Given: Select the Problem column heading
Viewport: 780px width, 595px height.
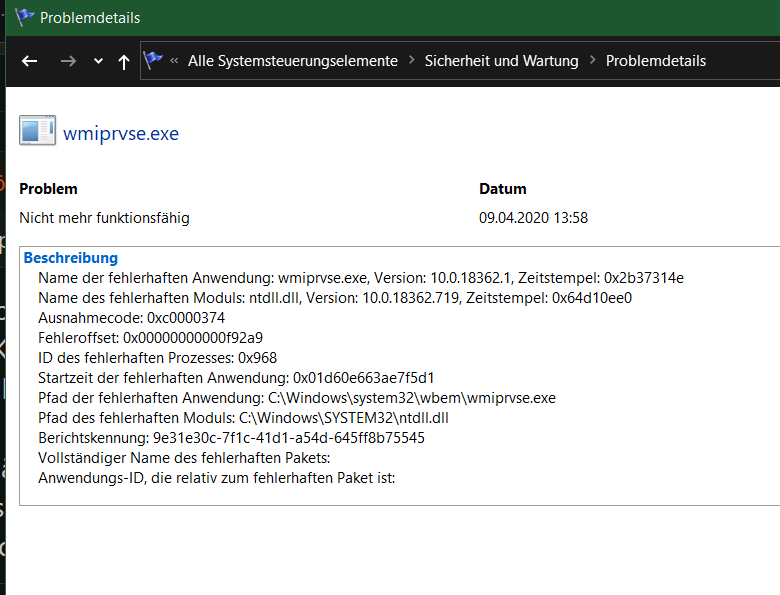Looking at the screenshot, I should [48, 189].
